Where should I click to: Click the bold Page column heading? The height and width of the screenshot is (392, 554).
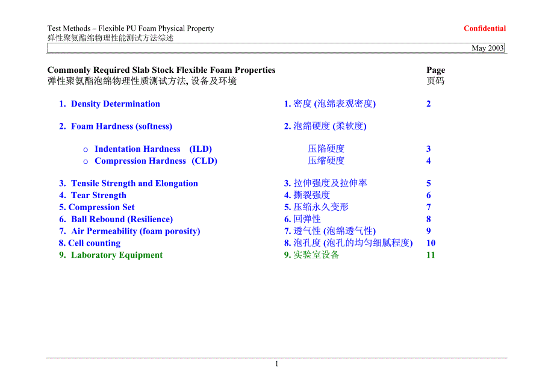pos(435,70)
